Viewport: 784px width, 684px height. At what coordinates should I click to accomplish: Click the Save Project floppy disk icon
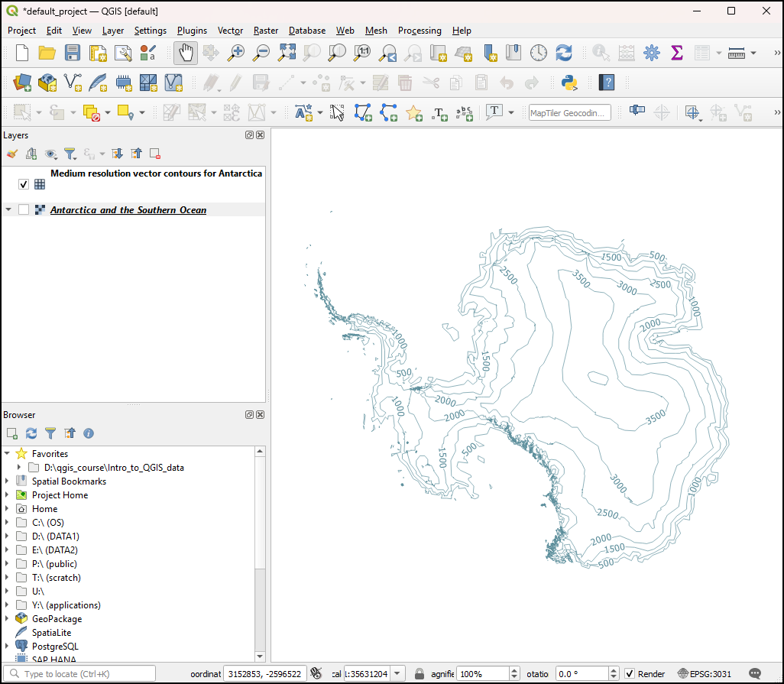[73, 53]
